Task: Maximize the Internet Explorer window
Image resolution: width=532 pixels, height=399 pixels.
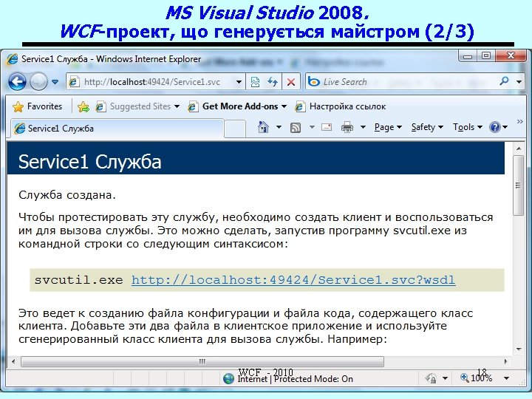Action: (x=486, y=56)
